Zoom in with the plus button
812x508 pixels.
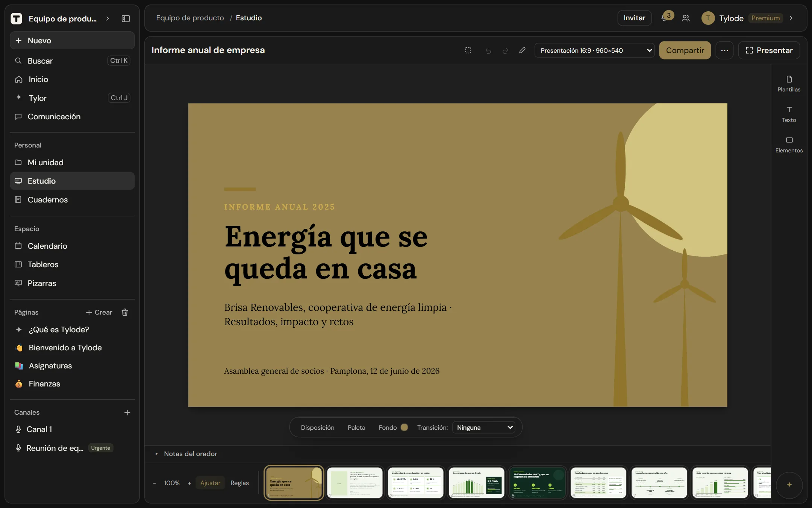(x=189, y=483)
